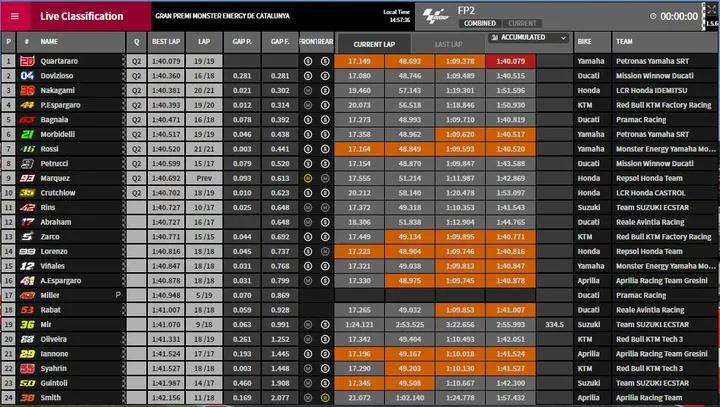Click Vinales' number 12 badge
The width and height of the screenshot is (720, 407).
point(27,266)
